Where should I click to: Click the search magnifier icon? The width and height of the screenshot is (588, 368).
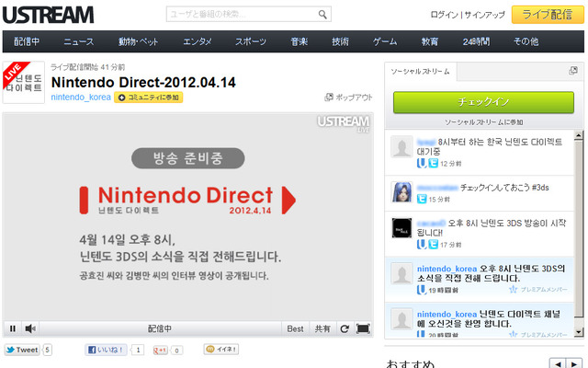[x=322, y=15]
